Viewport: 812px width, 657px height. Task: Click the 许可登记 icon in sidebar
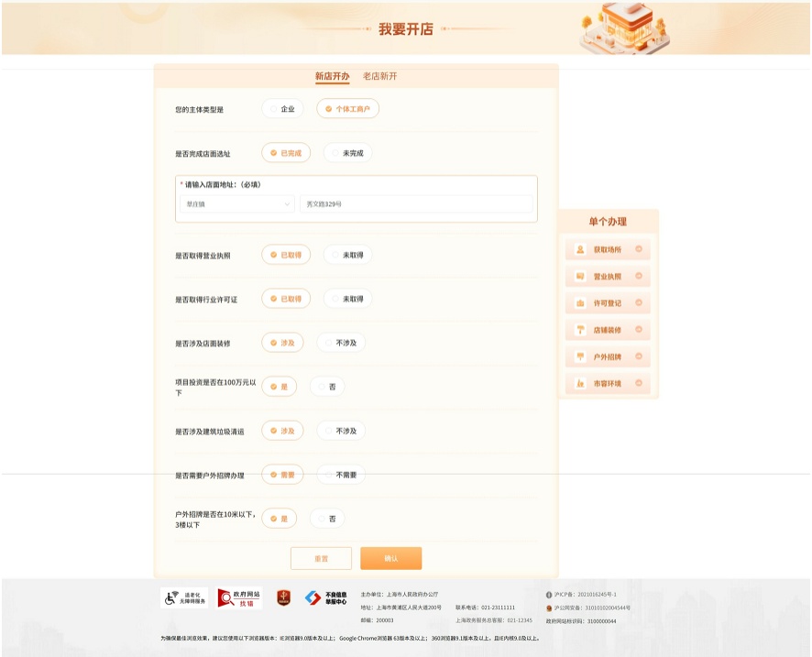point(580,303)
